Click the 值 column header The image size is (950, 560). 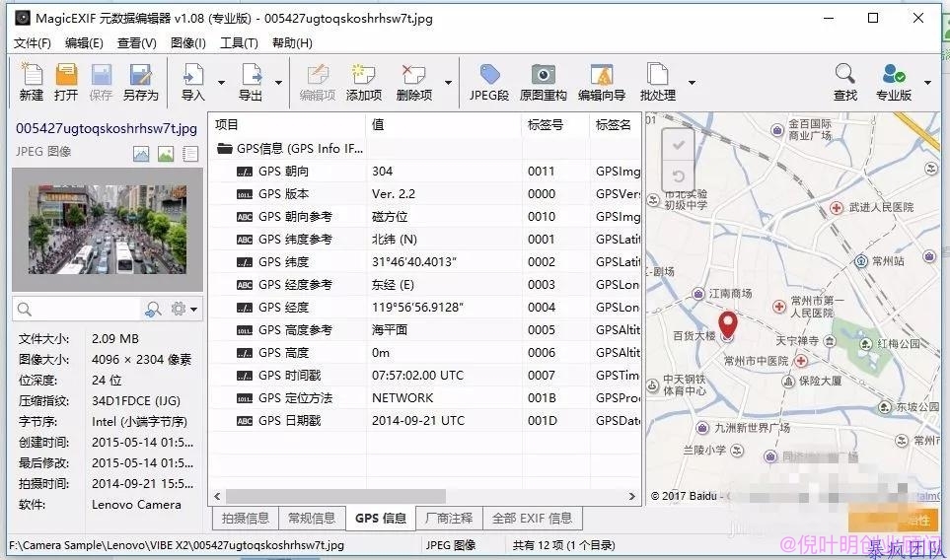tap(444, 124)
